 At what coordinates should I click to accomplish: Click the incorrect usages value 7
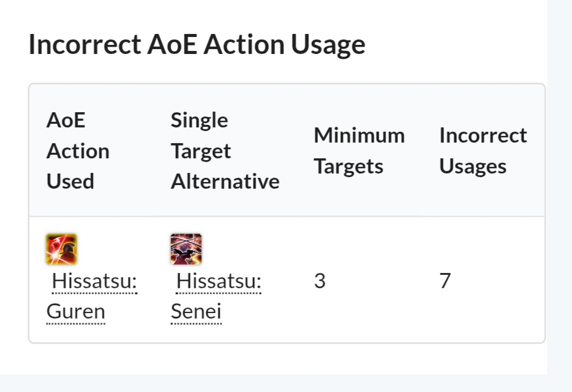click(x=445, y=282)
